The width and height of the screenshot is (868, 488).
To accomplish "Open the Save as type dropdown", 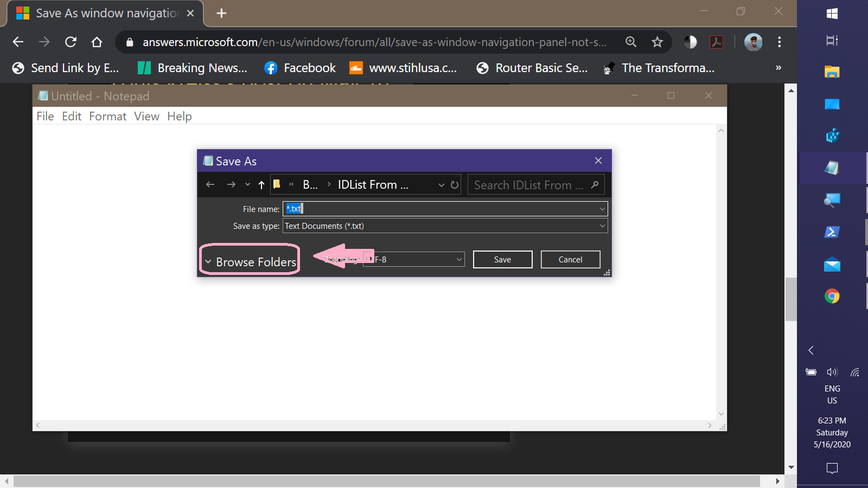I will coord(445,226).
